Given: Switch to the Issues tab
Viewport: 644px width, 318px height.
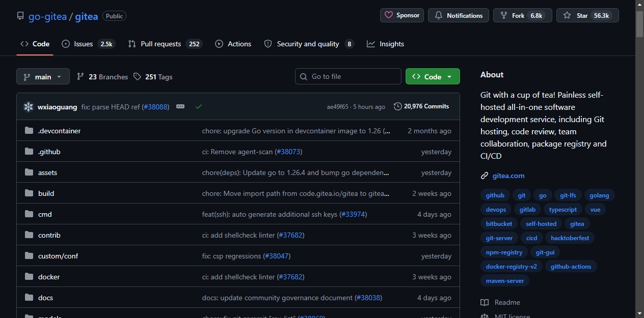Looking at the screenshot, I should tap(88, 44).
